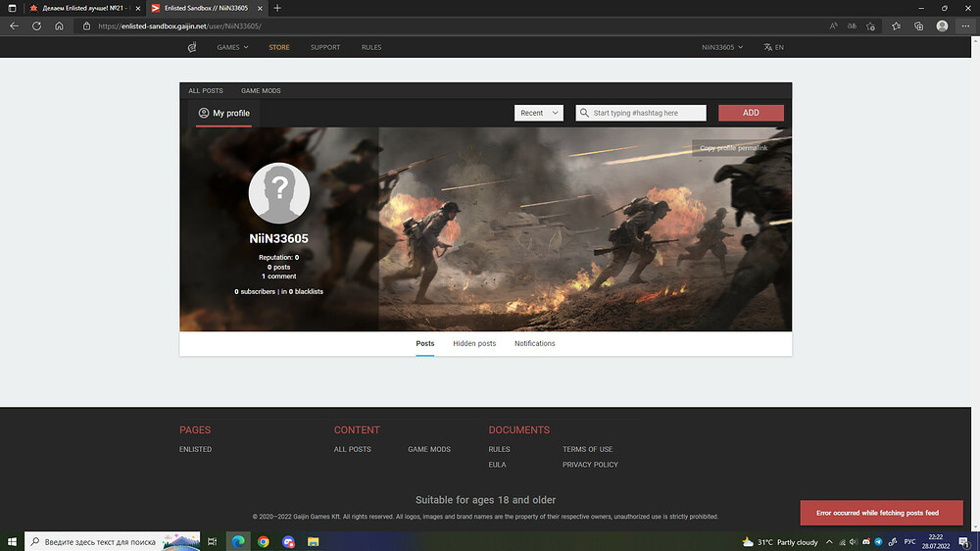Switch the РУС keyboard language
The height and width of the screenshot is (551, 980).
coord(910,542)
